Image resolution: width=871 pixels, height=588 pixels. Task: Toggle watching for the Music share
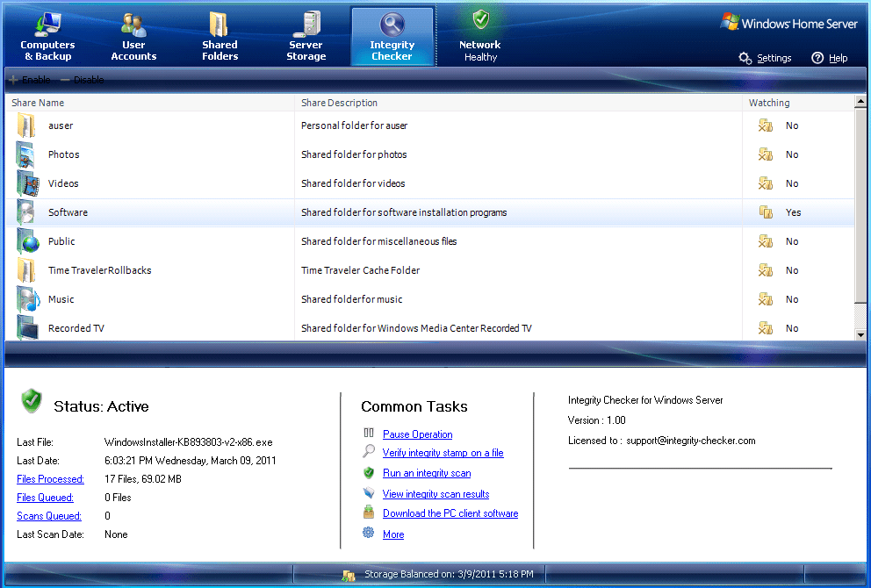(x=765, y=299)
